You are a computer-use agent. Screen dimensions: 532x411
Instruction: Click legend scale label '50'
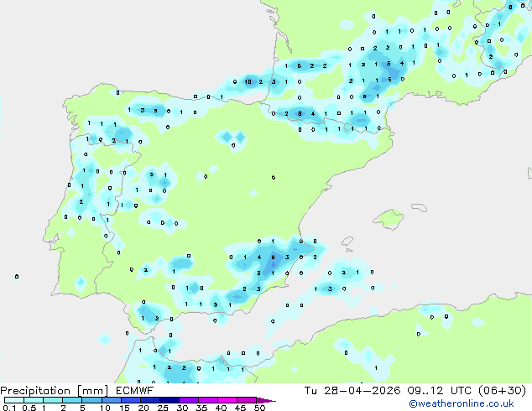tap(260, 408)
